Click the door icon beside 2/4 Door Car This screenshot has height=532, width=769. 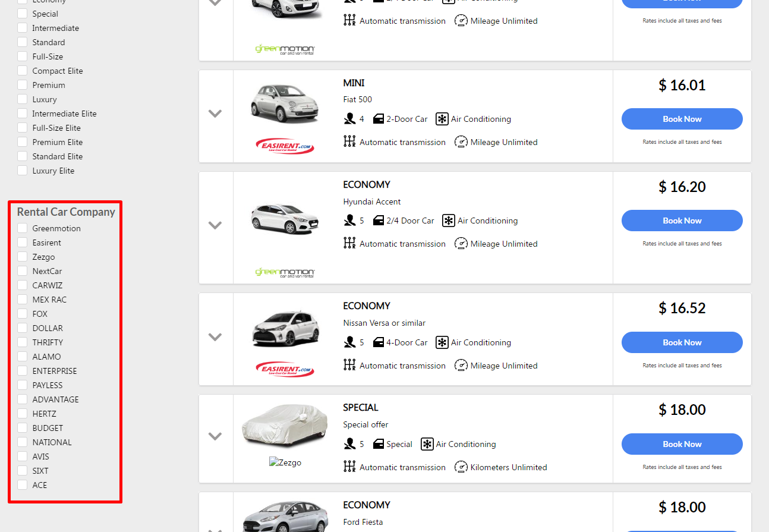[379, 221]
